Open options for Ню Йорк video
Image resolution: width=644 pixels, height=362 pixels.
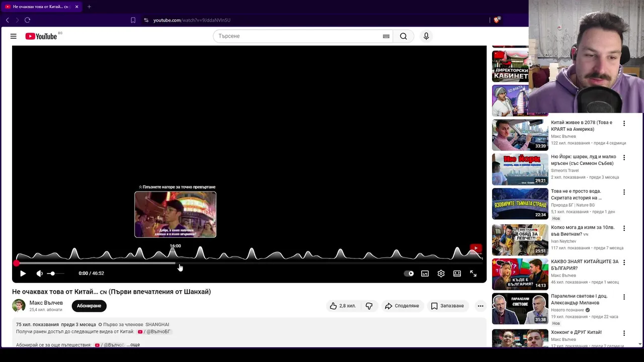tap(624, 157)
